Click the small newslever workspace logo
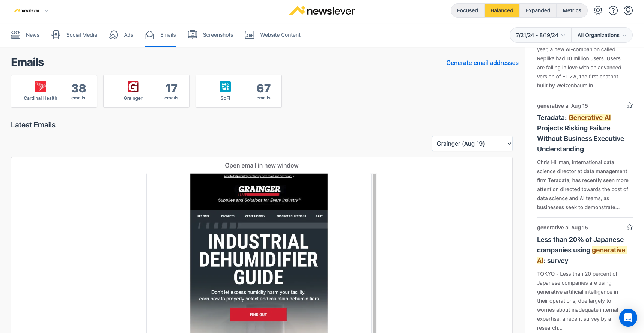The height and width of the screenshot is (333, 644). click(x=27, y=10)
